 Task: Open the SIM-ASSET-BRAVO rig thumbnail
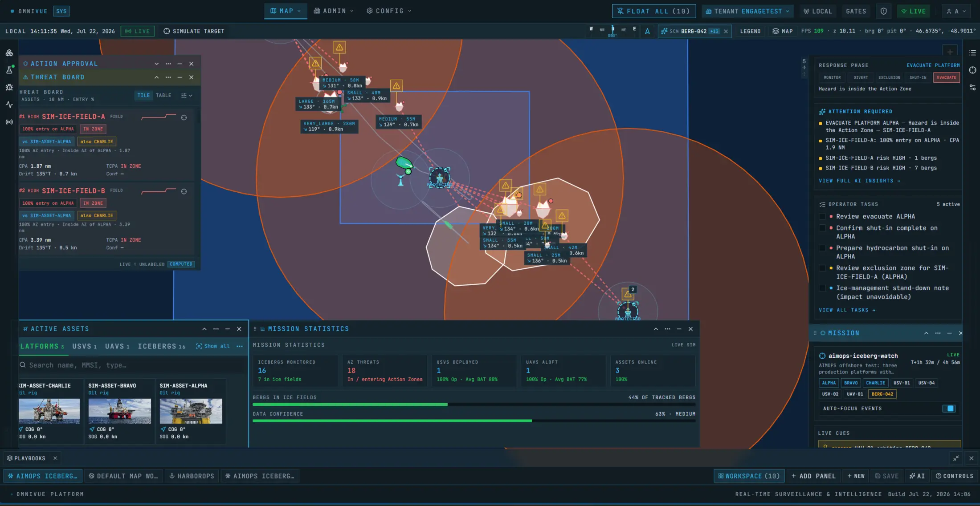coord(119,411)
